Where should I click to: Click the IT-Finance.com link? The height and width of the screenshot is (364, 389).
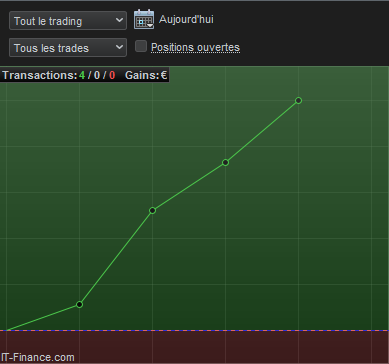(37, 358)
